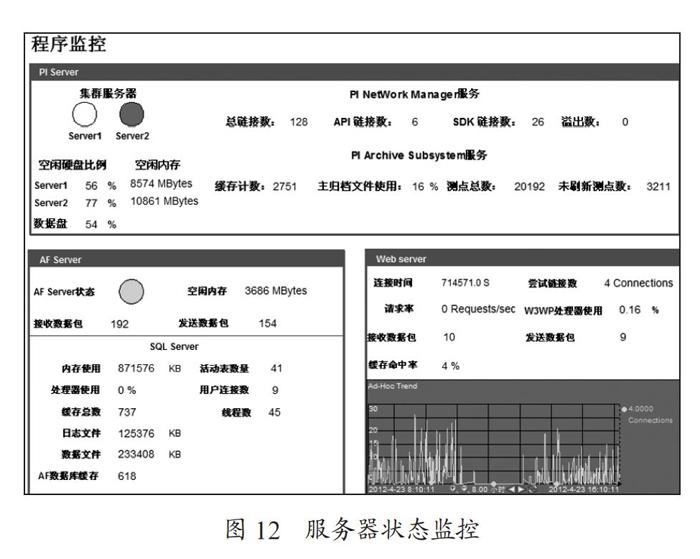This screenshot has width=700, height=559.
Task: Click the 请求率 value 0 Requests/sec
Action: point(478,309)
